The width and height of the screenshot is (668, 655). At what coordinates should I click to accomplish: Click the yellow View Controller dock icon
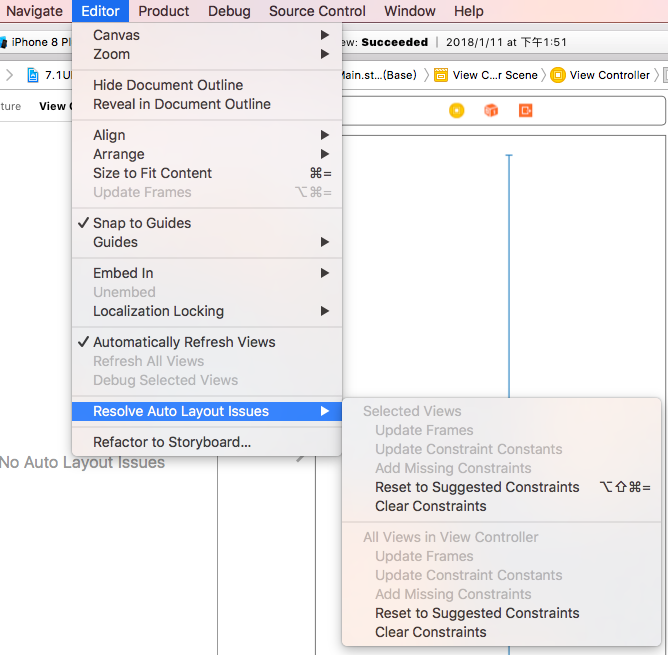point(457,111)
